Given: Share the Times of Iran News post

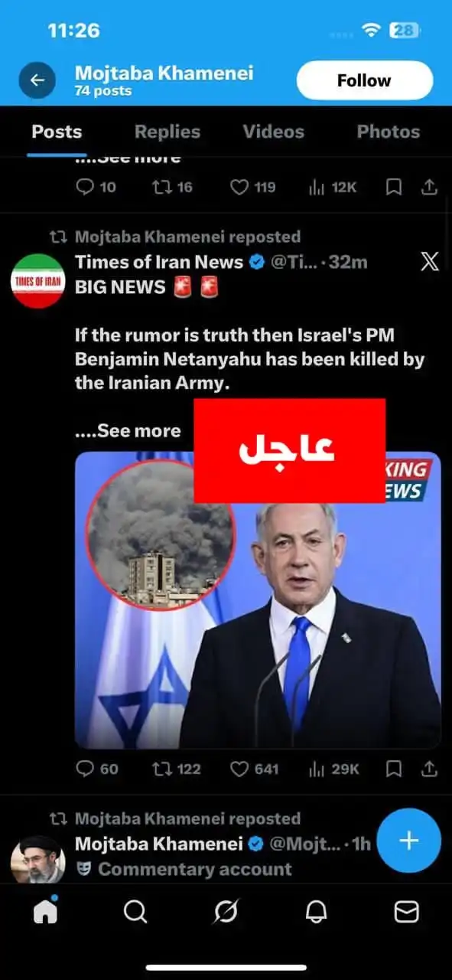Looking at the screenshot, I should pos(430,769).
